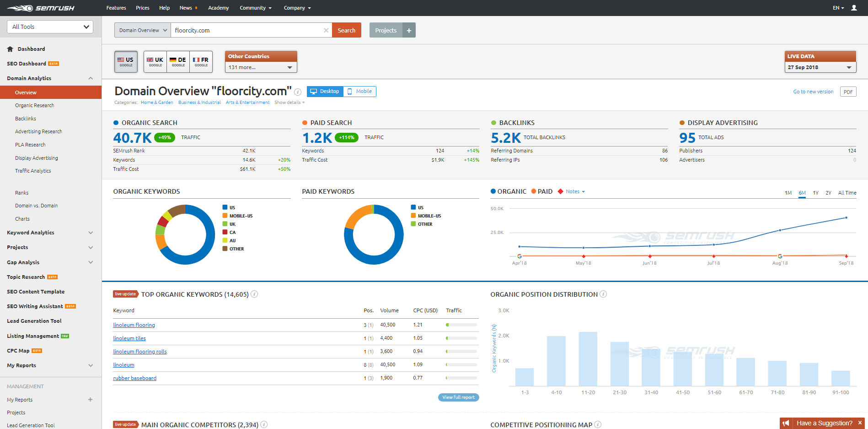Open Other Countries 131 more dropdown
Image resolution: width=868 pixels, height=429 pixels.
point(261,67)
